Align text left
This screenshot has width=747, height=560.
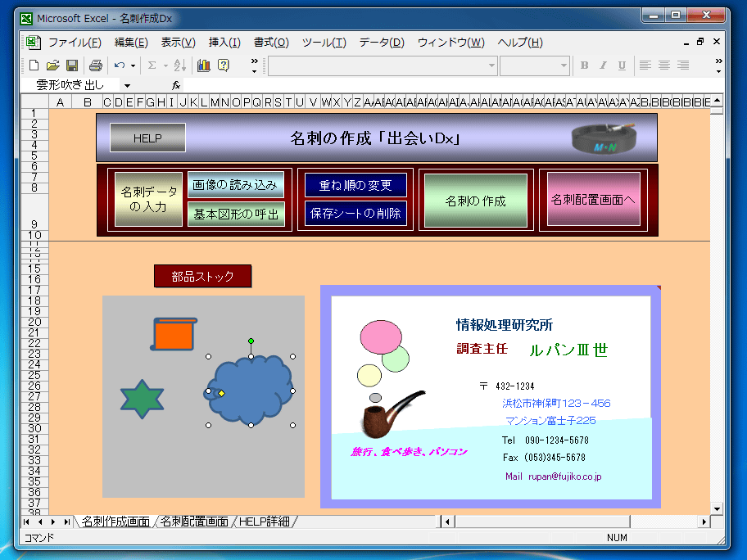[x=645, y=65]
